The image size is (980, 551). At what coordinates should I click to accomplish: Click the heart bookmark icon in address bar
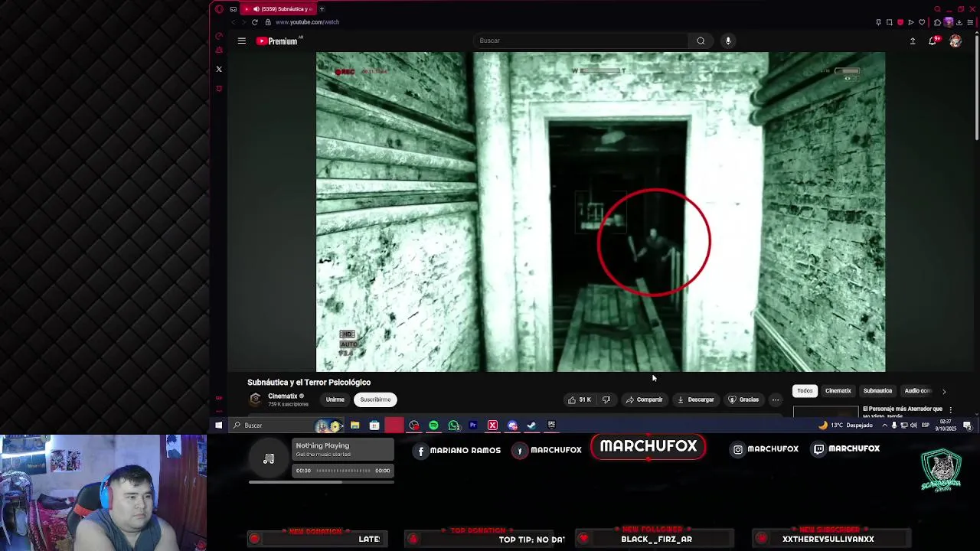pyautogui.click(x=922, y=22)
